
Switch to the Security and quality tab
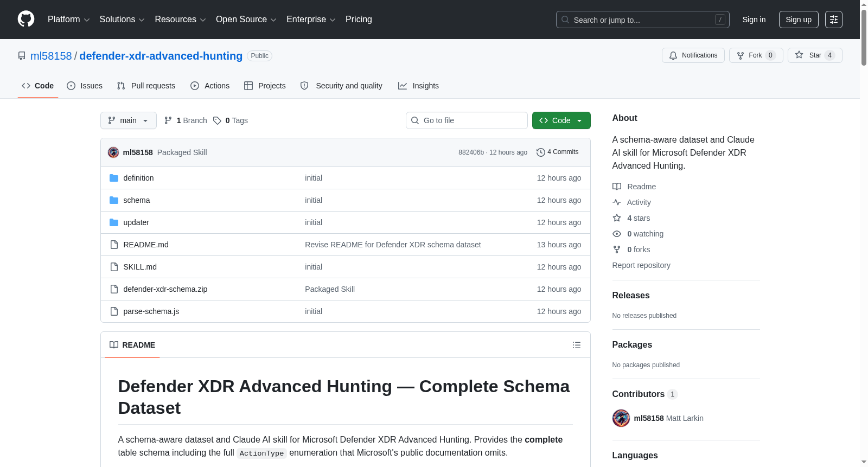pos(341,86)
